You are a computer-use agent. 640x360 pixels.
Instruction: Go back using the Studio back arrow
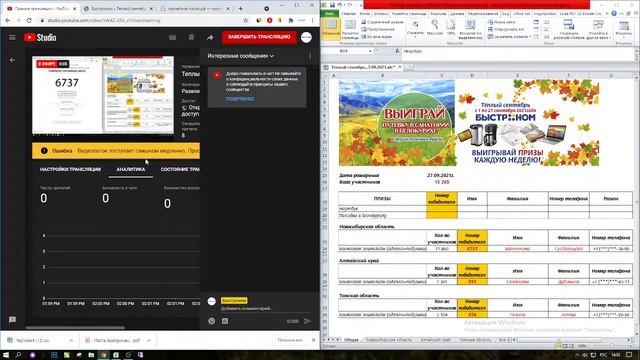pos(12,60)
